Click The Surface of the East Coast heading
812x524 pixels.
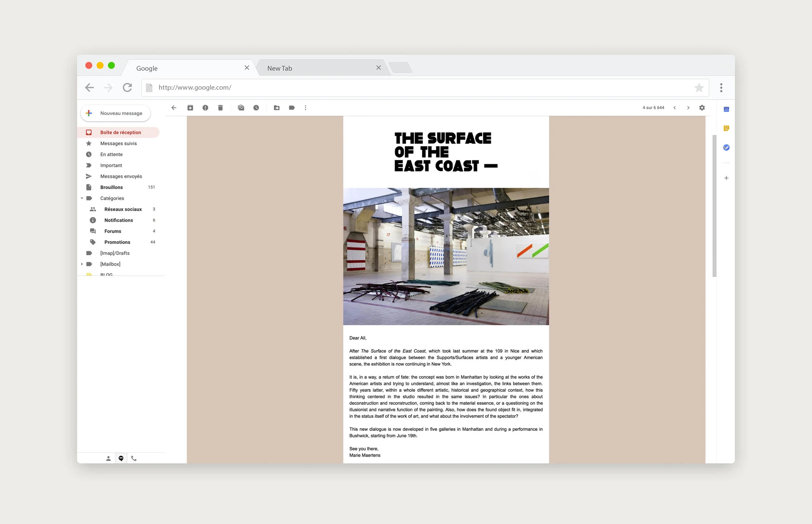point(446,152)
